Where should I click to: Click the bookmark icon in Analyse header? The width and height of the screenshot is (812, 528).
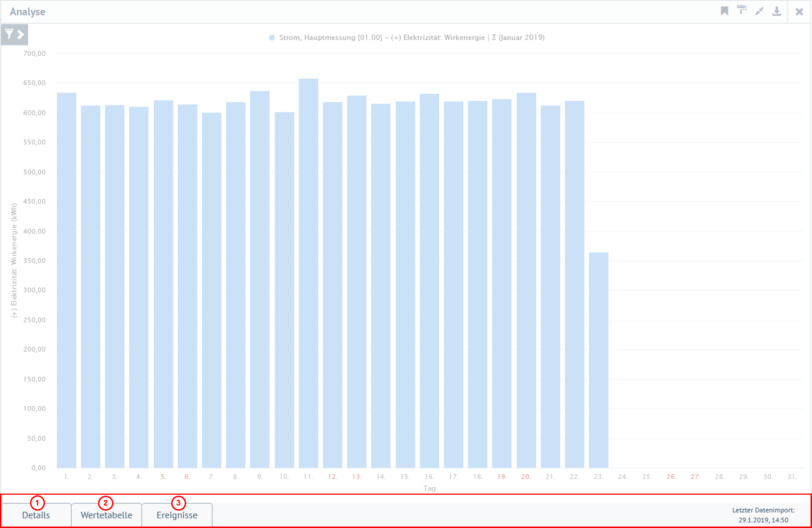point(724,11)
